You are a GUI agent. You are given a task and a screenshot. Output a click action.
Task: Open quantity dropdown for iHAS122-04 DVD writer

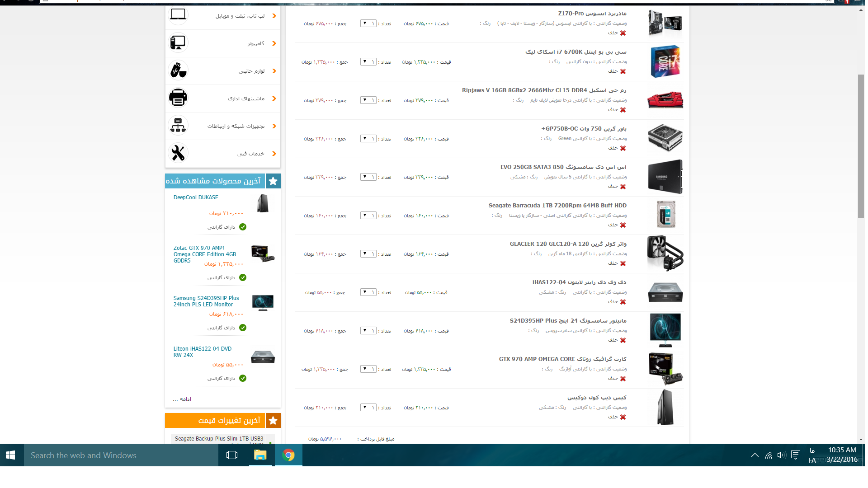click(x=368, y=292)
